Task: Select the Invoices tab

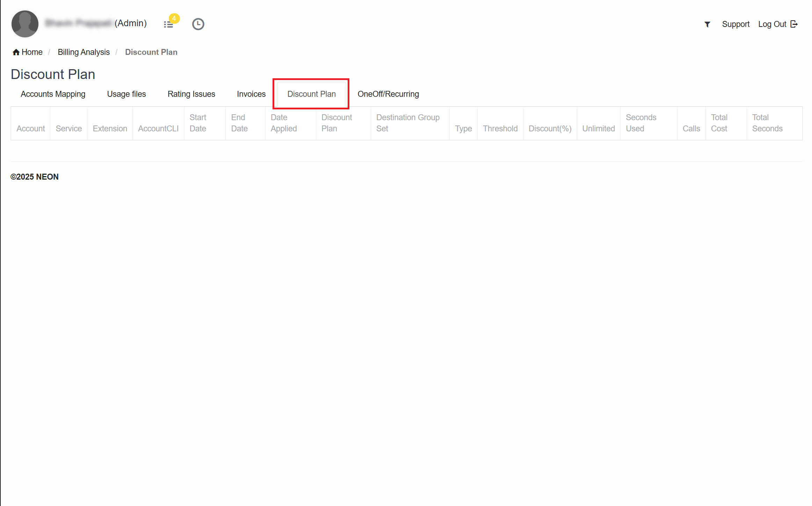Action: (x=251, y=94)
